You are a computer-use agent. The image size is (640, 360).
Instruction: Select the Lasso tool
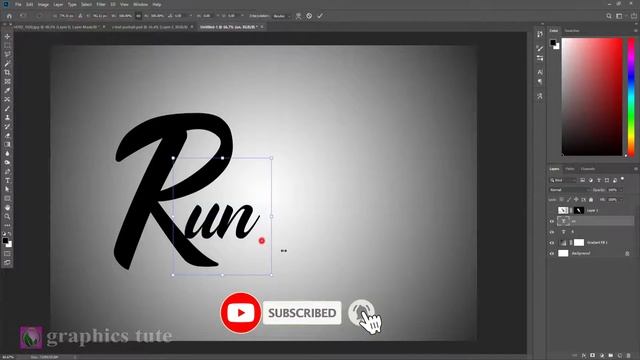click(x=7, y=55)
